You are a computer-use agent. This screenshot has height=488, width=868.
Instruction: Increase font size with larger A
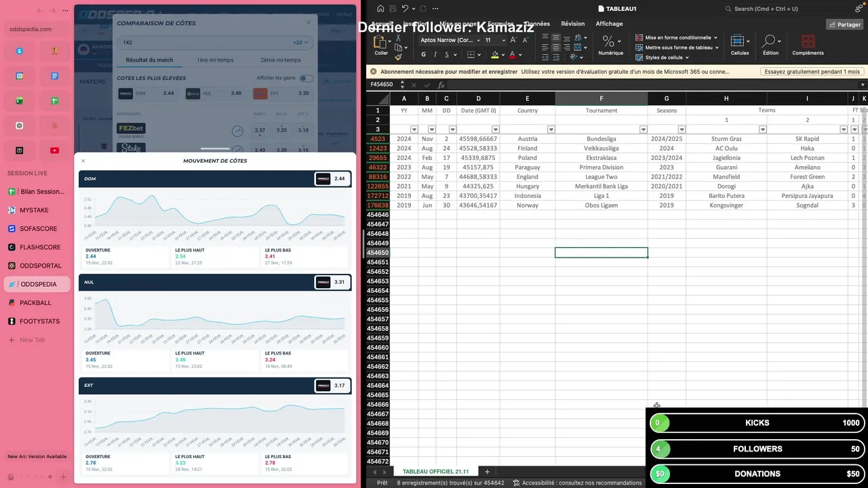(x=512, y=41)
